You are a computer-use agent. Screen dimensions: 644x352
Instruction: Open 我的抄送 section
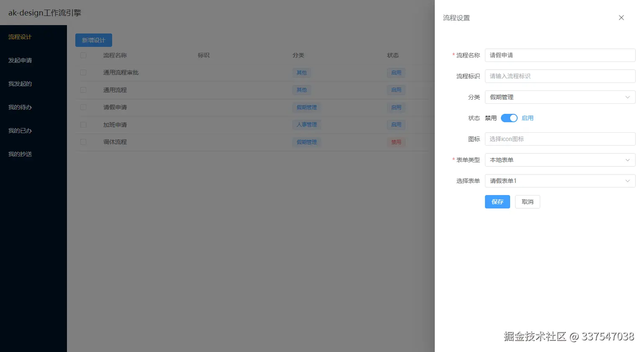point(19,154)
